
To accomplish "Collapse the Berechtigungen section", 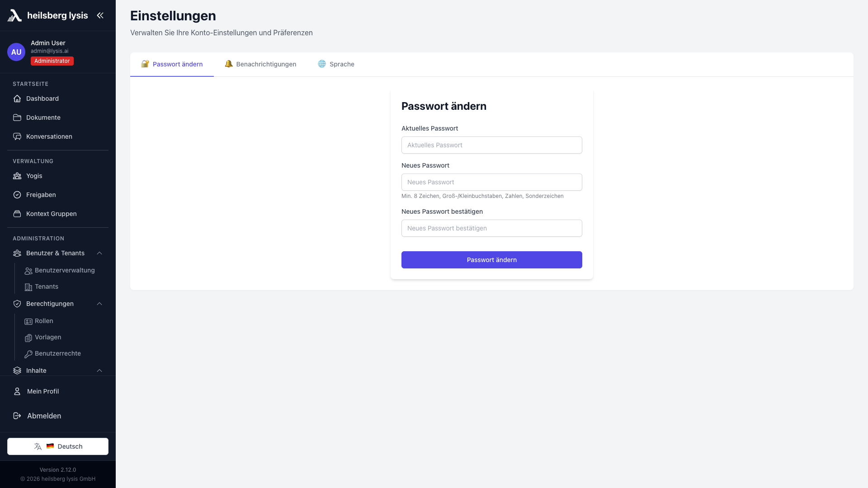I will coord(99,304).
